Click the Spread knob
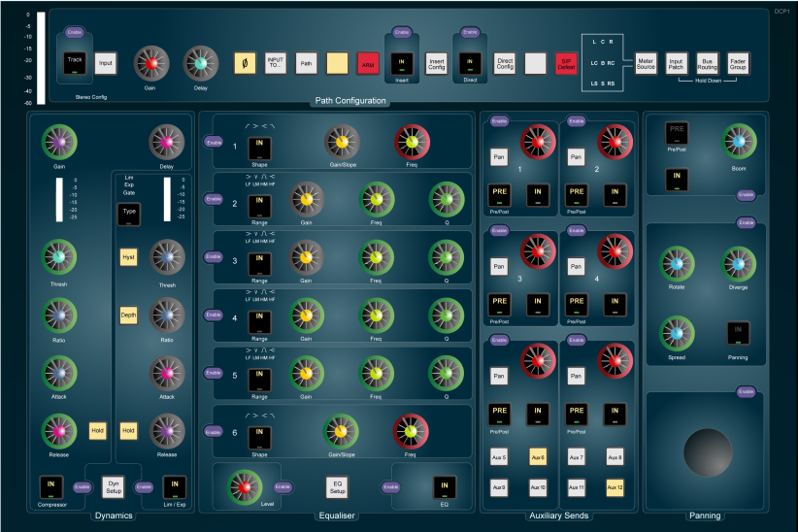Image resolution: width=798 pixels, height=532 pixels. [677, 334]
